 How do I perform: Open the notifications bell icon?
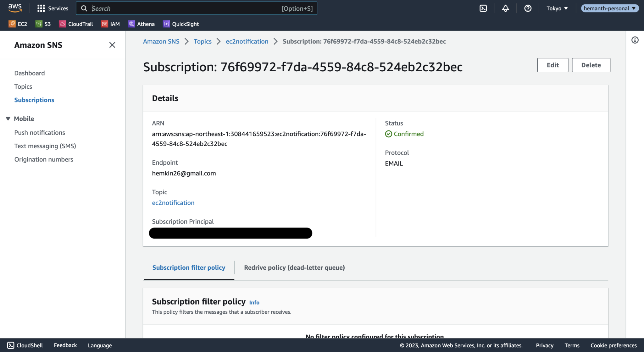[x=505, y=8]
